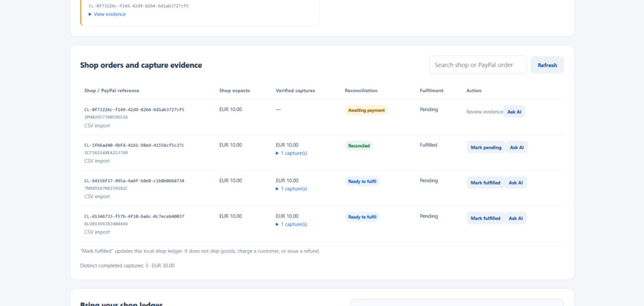Click the Shop / PayPal reference column header
The height and width of the screenshot is (306, 644).
[112, 91]
